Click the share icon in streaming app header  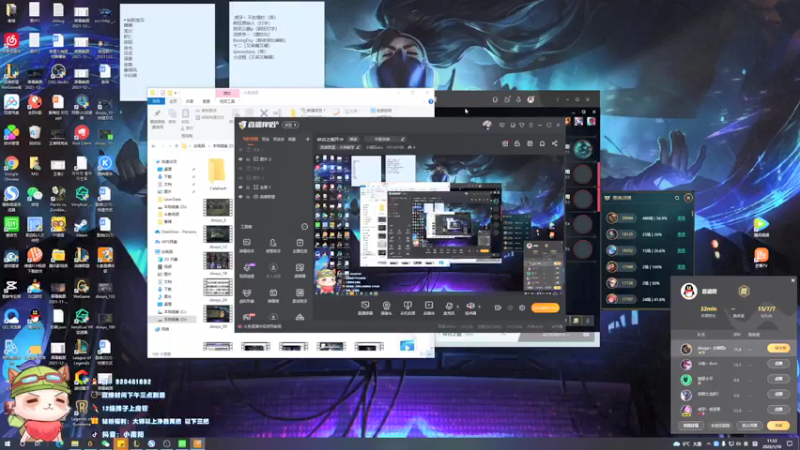pyautogui.click(x=555, y=143)
